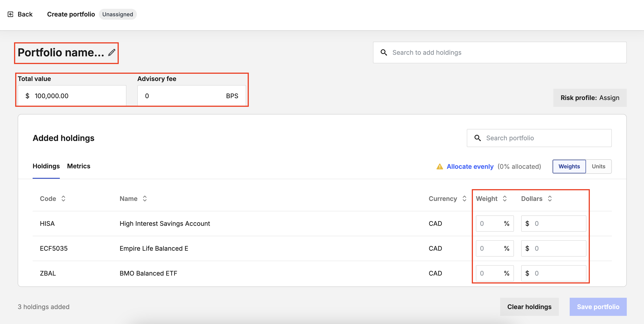
Task: Sort by Weight using its sort arrows
Action: (x=504, y=199)
